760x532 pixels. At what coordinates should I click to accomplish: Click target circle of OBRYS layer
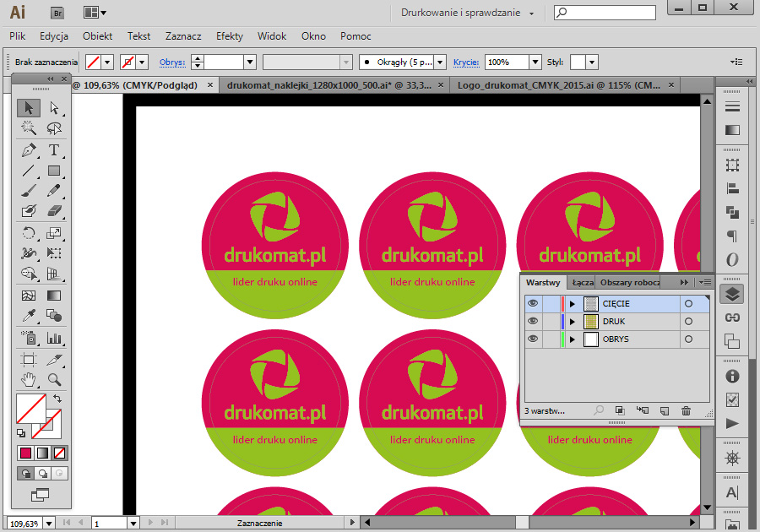[688, 339]
